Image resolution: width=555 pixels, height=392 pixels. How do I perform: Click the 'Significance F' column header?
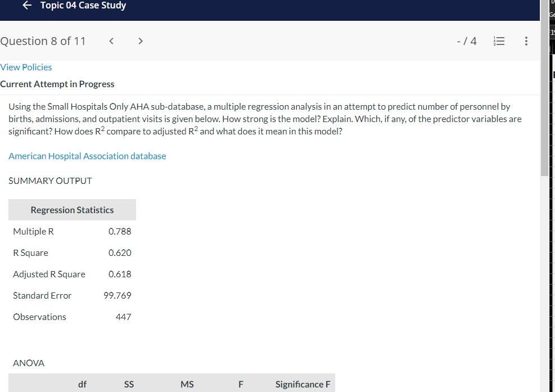303,384
